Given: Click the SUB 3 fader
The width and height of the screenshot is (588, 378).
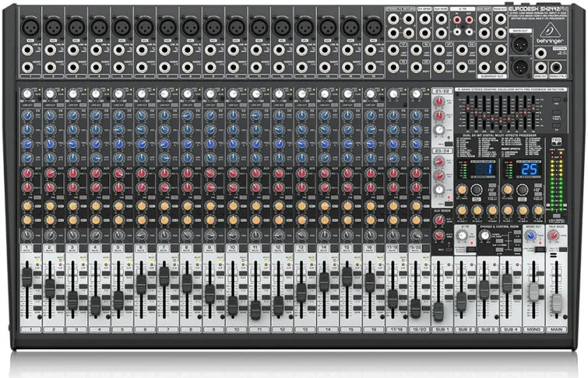Looking at the screenshot, I should coord(484,289).
